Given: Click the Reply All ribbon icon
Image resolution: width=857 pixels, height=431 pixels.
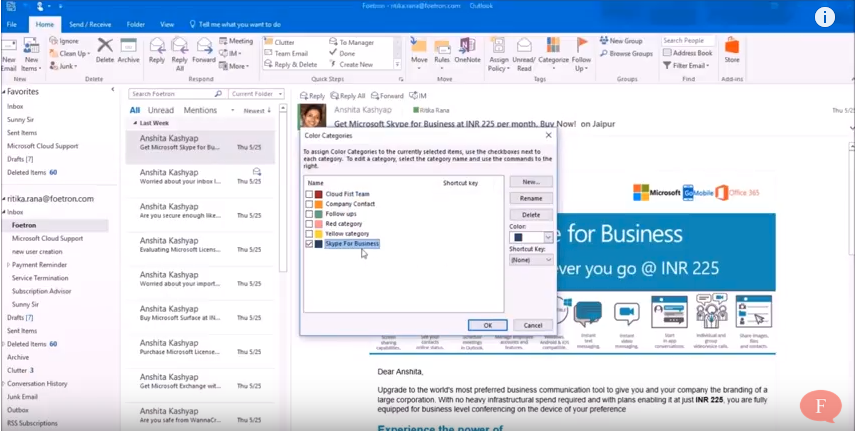Looking at the screenshot, I should (179, 54).
